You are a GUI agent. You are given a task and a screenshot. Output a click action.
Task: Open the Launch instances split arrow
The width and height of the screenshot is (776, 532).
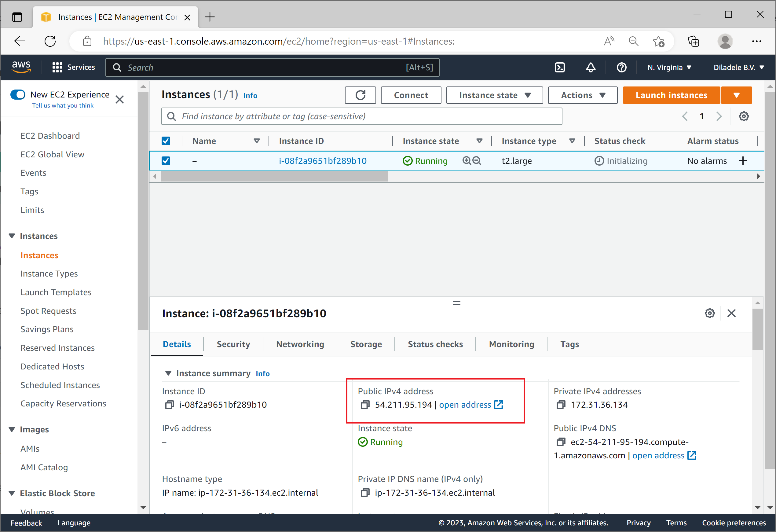point(736,95)
